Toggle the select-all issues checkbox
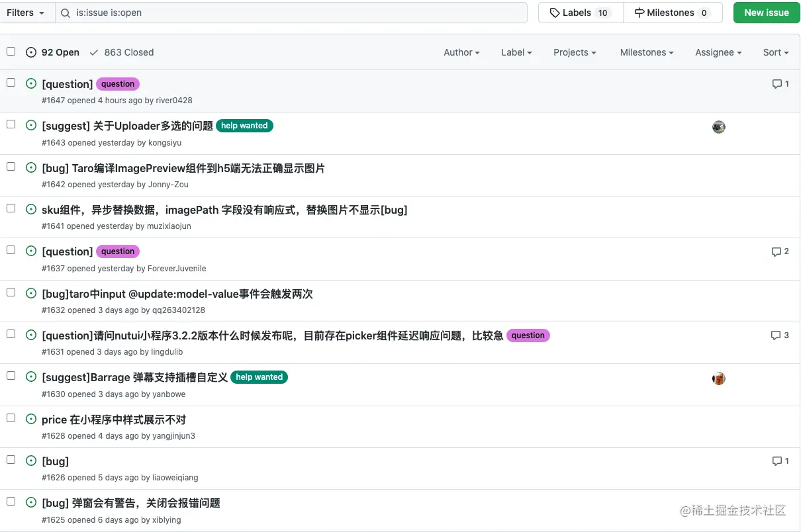The width and height of the screenshot is (801, 532). click(11, 51)
